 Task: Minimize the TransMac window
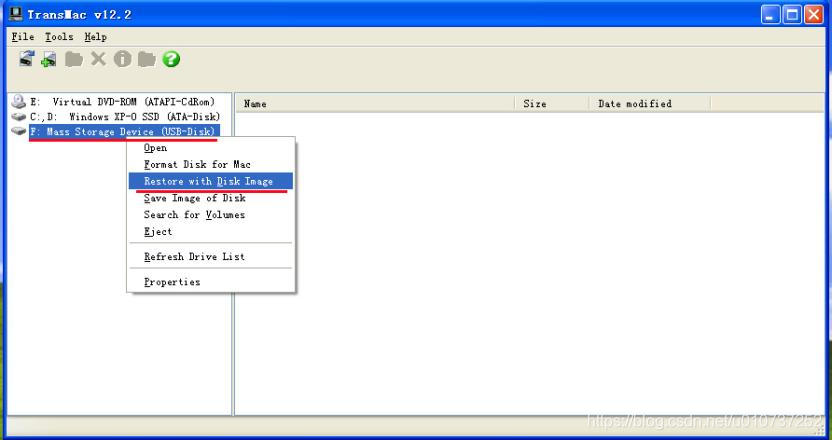pyautogui.click(x=771, y=14)
